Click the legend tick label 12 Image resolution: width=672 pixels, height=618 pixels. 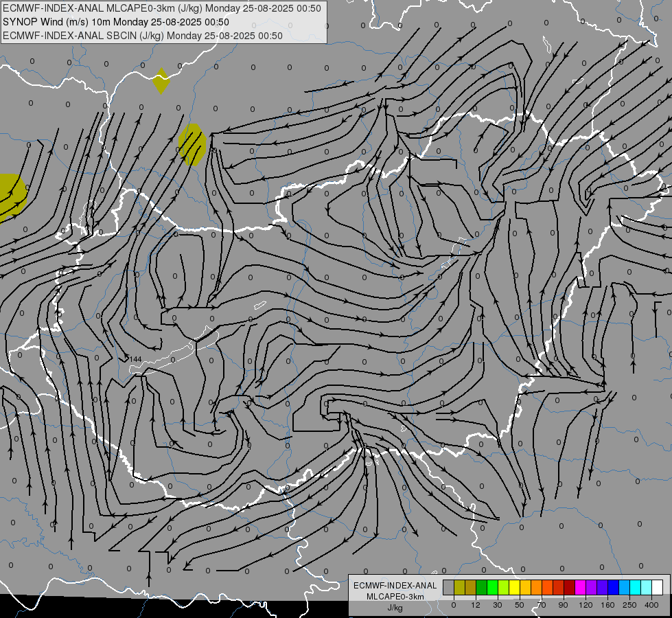click(x=476, y=605)
